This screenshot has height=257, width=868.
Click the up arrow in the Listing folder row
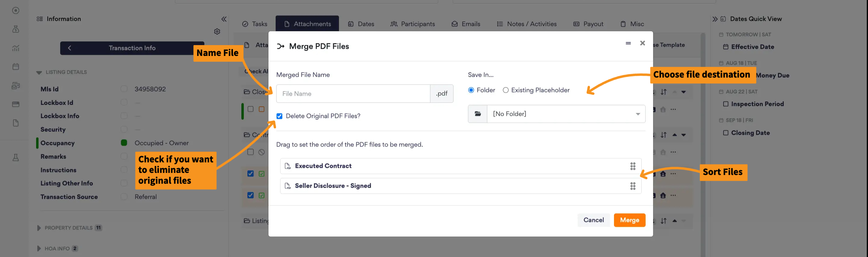click(x=674, y=221)
